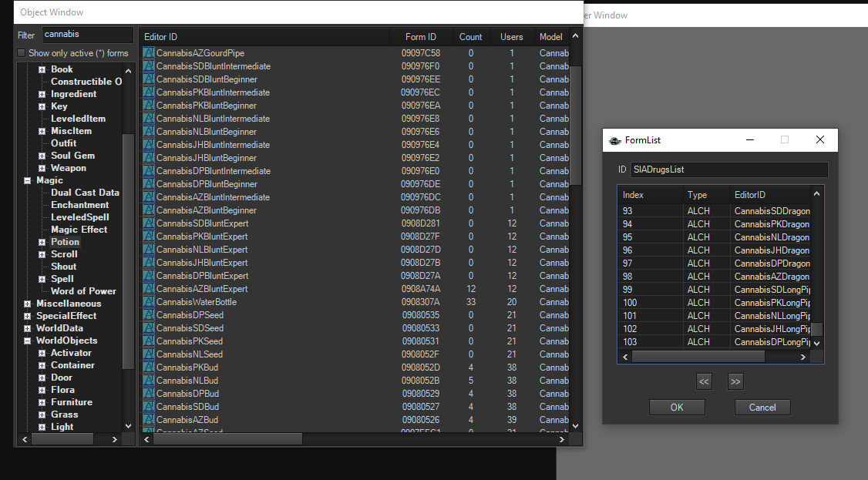
Task: Expand the Key tree node
Action: [42, 106]
